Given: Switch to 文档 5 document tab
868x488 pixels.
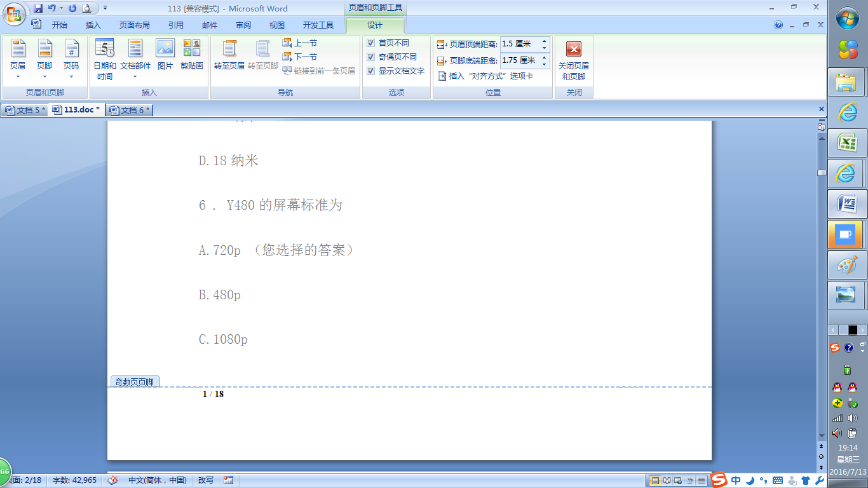Looking at the screenshot, I should click(x=25, y=110).
